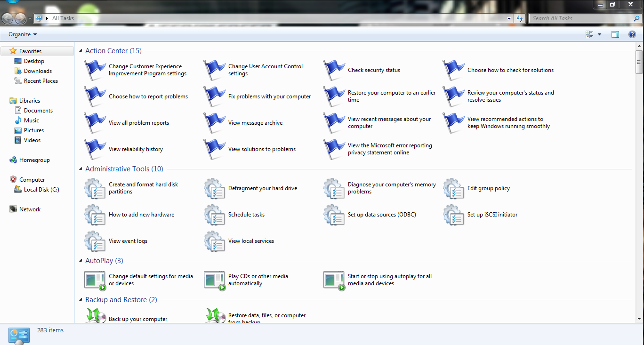Click the gear icon for Set up iSCSI initiator
This screenshot has height=345, width=644.
[453, 215]
